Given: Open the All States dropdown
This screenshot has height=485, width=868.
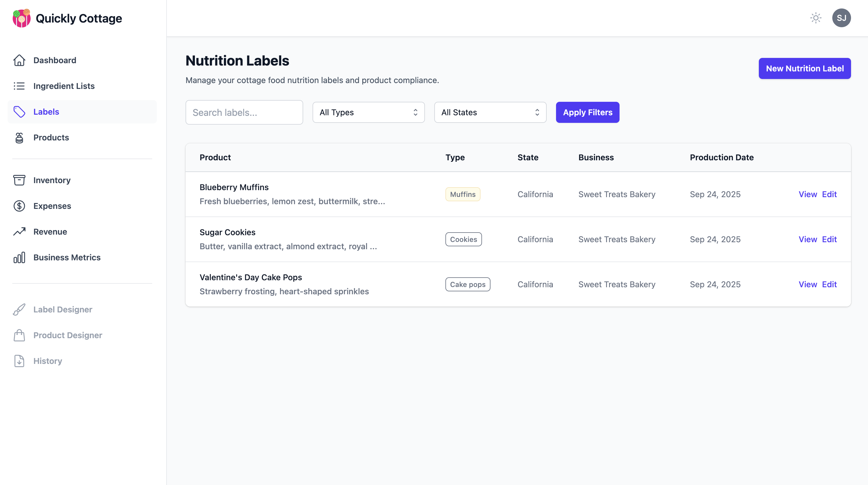Looking at the screenshot, I should click(x=490, y=112).
